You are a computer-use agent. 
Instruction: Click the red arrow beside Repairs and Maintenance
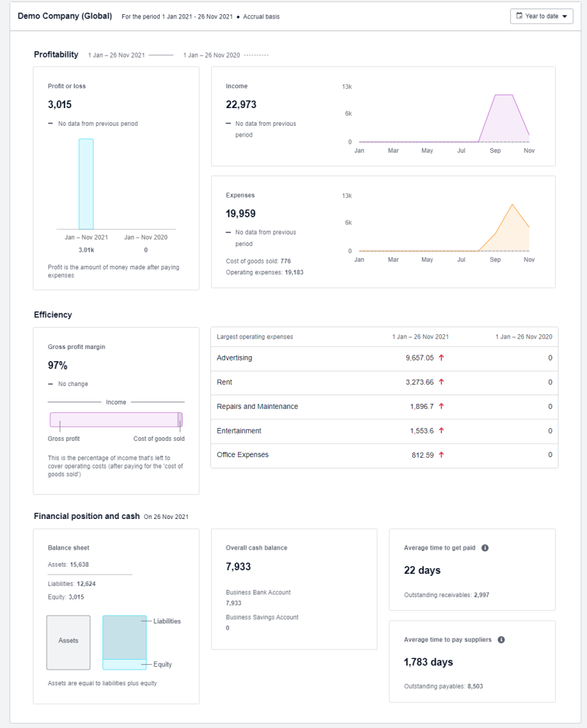(440, 407)
